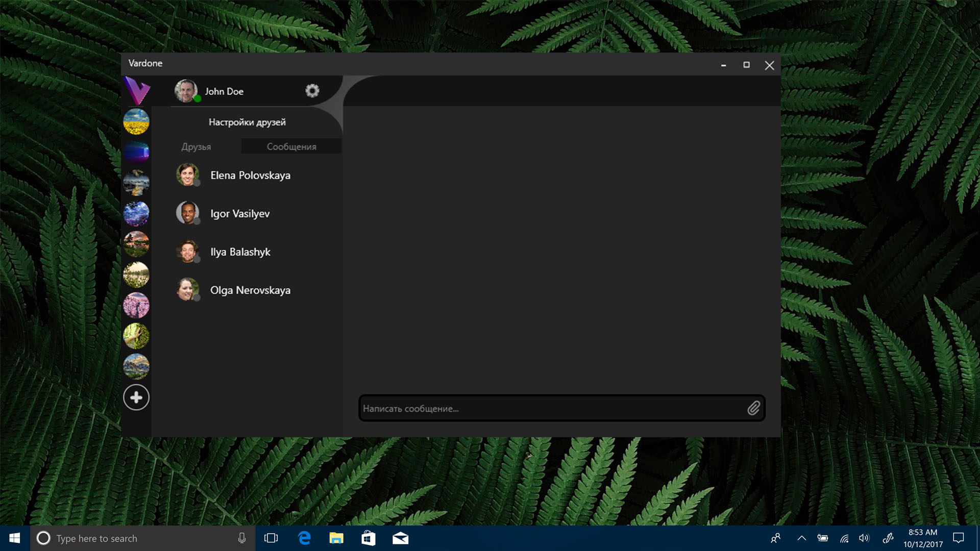This screenshot has height=551, width=980.
Task: Open the green leaves server icon
Action: [136, 336]
